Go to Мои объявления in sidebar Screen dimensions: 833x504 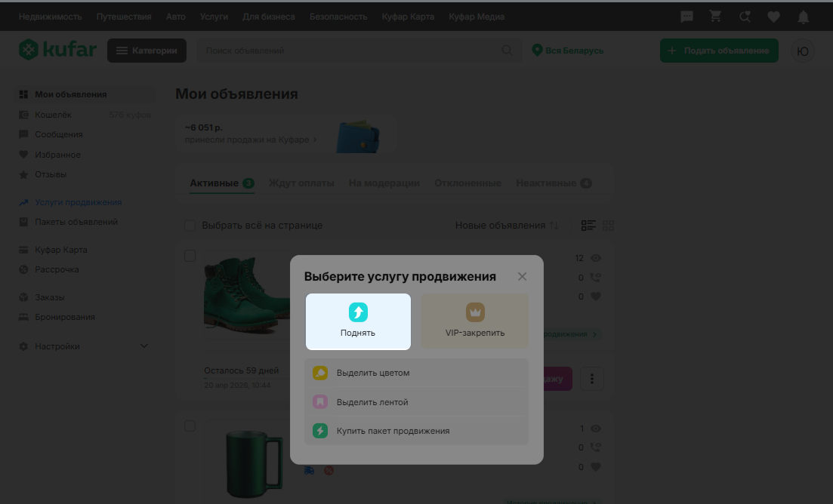tap(85, 94)
